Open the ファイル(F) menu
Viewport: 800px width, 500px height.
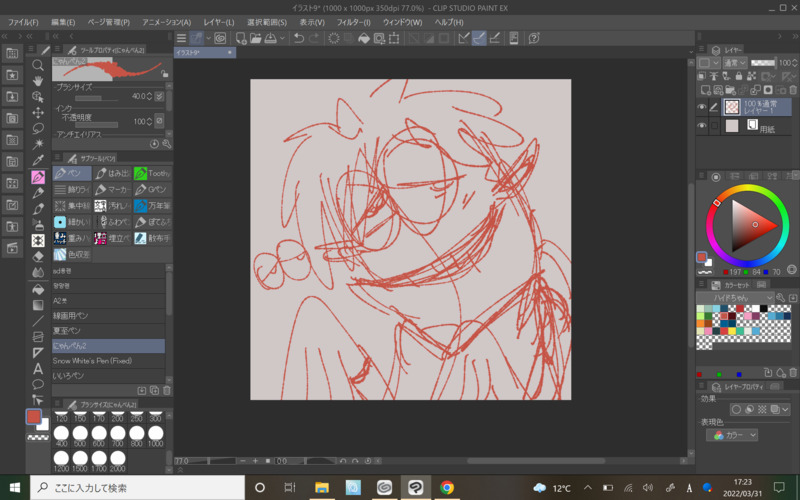[23, 22]
